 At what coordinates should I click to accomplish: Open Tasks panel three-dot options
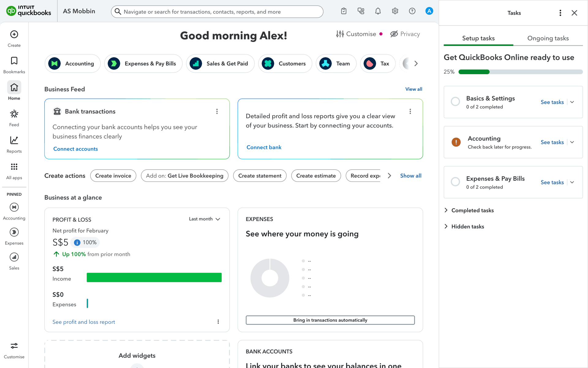pyautogui.click(x=560, y=13)
